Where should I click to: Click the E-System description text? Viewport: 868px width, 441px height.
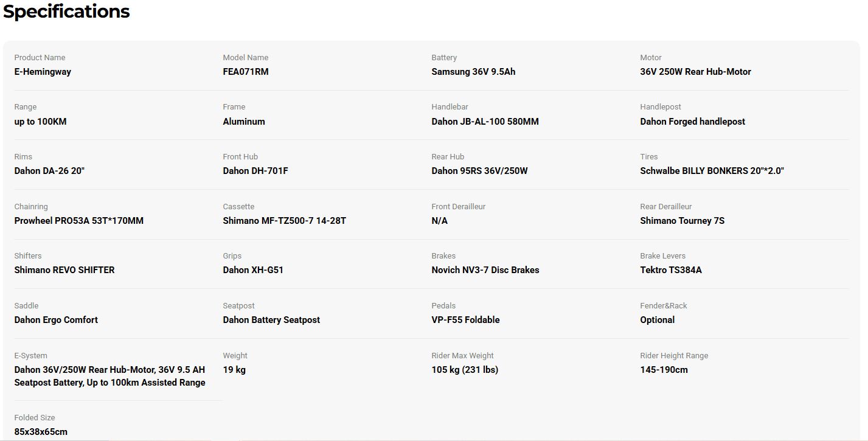coord(109,376)
